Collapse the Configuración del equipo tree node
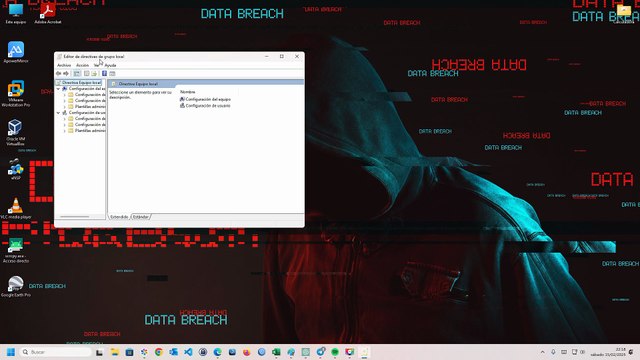The width and height of the screenshot is (640, 360). point(58,89)
